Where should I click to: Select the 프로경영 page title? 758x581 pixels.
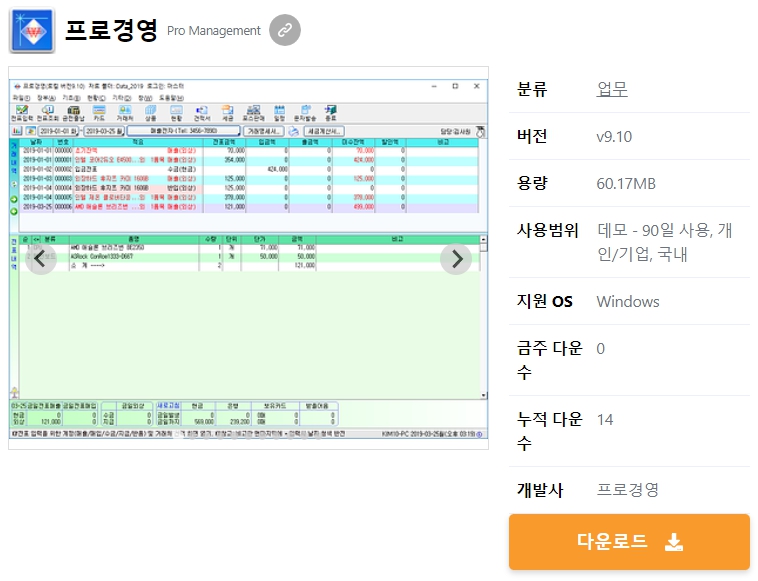point(111,30)
